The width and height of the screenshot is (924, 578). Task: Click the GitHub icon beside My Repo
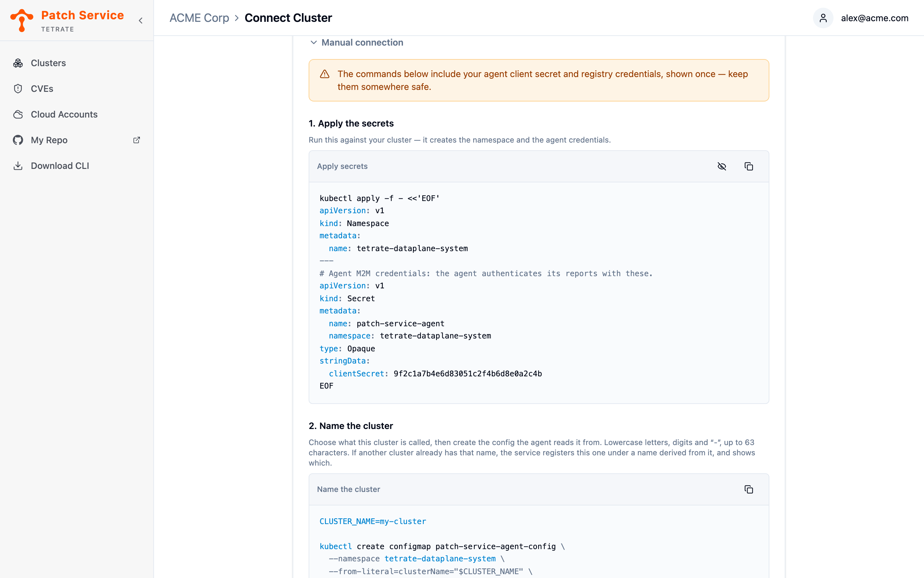click(18, 140)
